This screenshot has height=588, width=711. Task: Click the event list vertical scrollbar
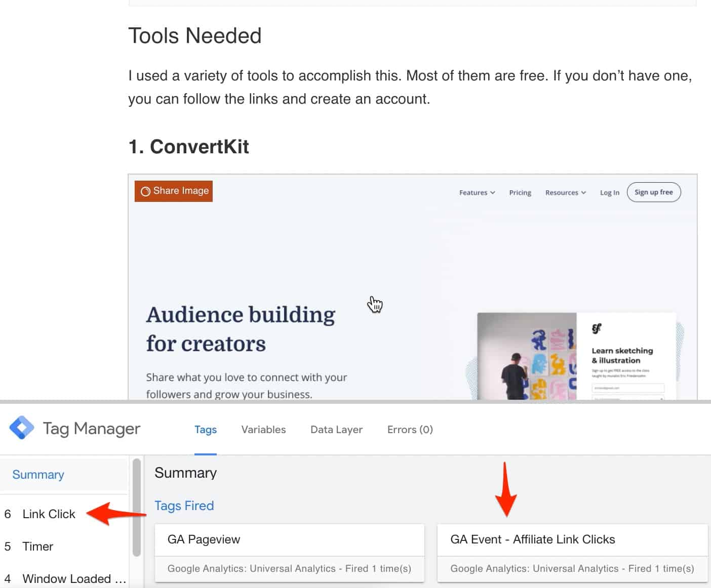(136, 508)
